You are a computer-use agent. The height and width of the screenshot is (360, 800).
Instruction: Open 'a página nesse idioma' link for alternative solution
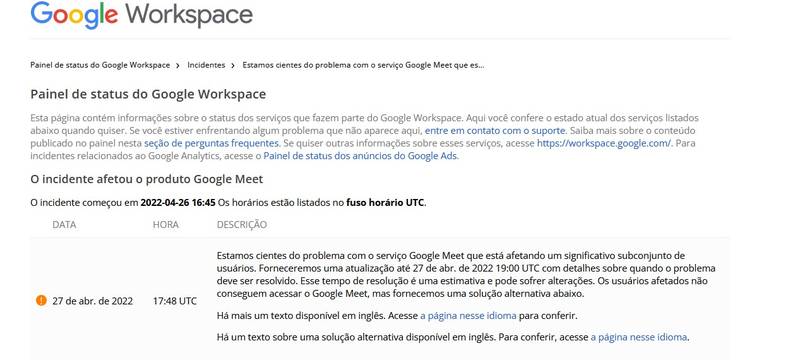pos(639,337)
